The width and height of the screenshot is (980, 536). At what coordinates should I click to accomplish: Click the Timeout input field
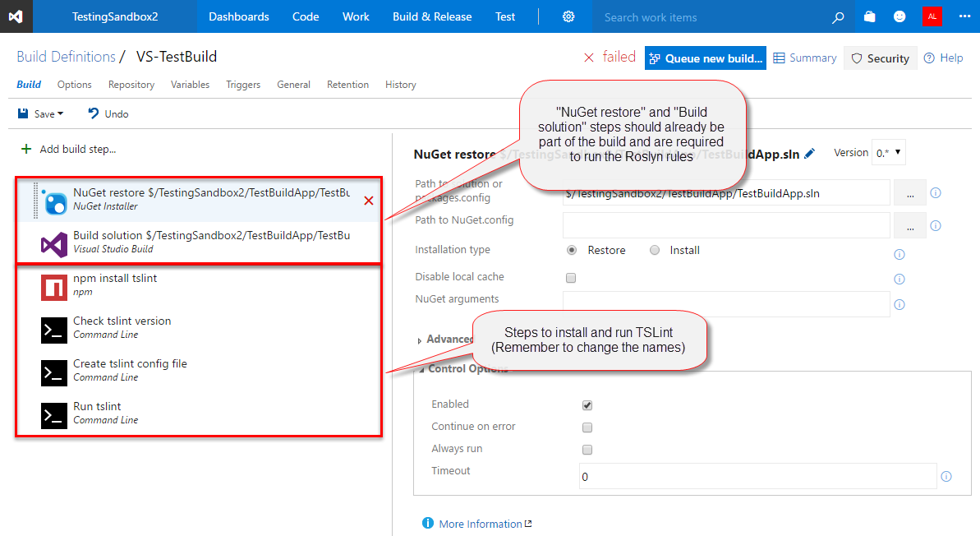(x=757, y=477)
